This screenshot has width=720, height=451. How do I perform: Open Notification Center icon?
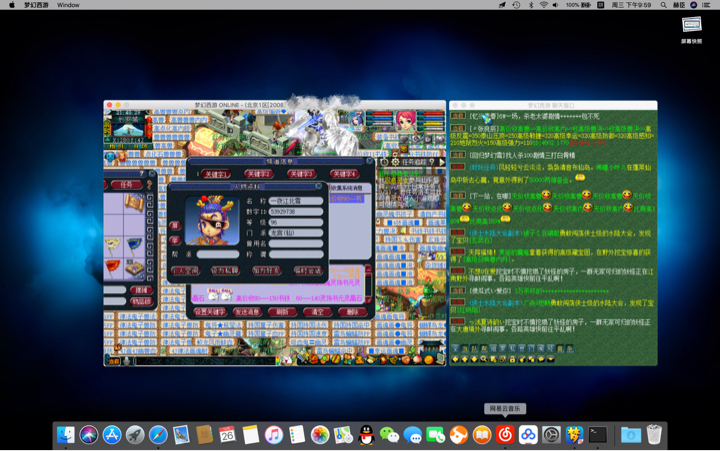pos(706,5)
